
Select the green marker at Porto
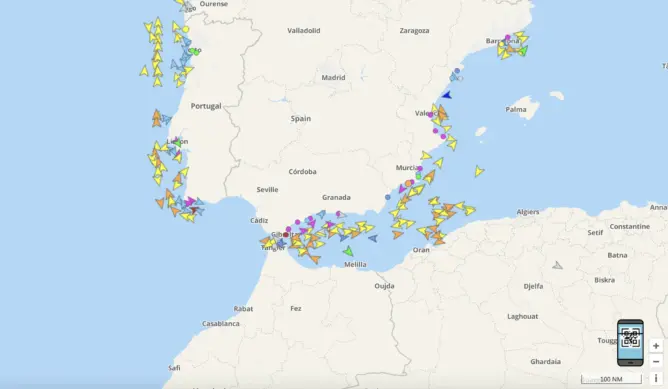tap(195, 52)
